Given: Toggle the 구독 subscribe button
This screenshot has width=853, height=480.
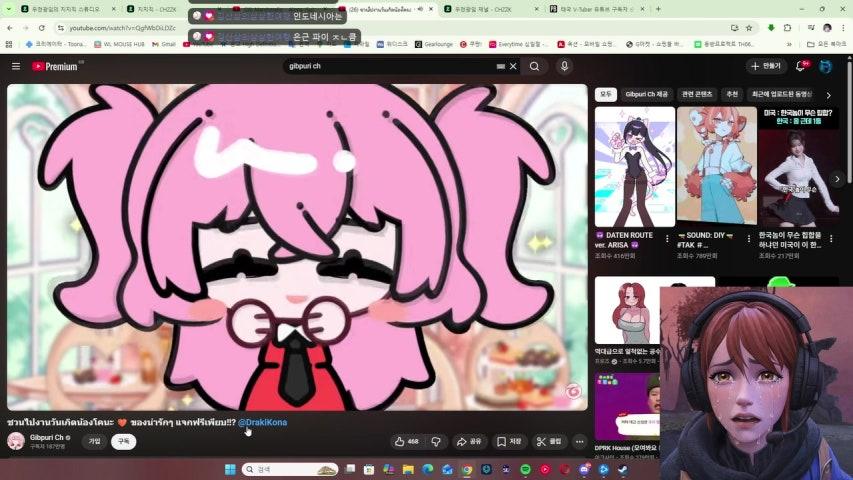Looking at the screenshot, I should click(123, 441).
